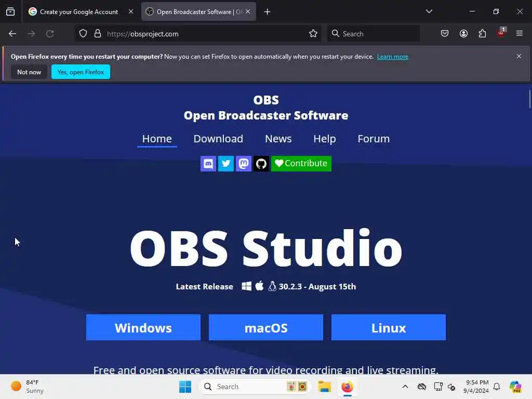Open File Explorer from the taskbar
The width and height of the screenshot is (532, 399).
click(324, 387)
